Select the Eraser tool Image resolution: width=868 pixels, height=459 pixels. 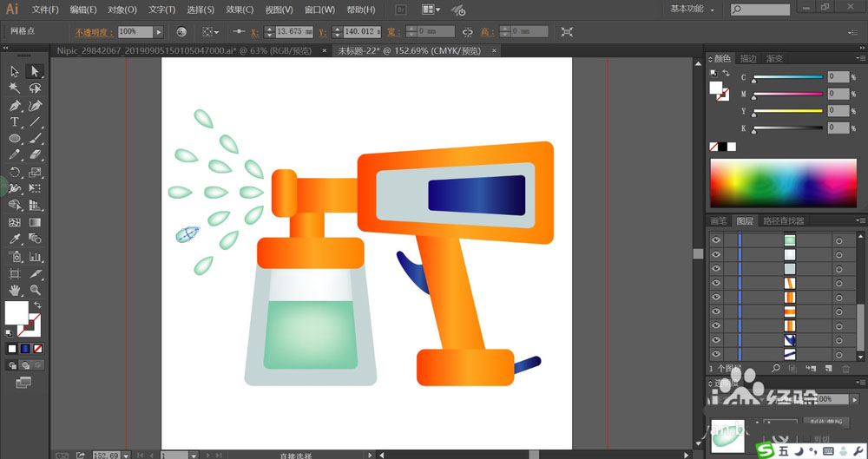point(36,155)
